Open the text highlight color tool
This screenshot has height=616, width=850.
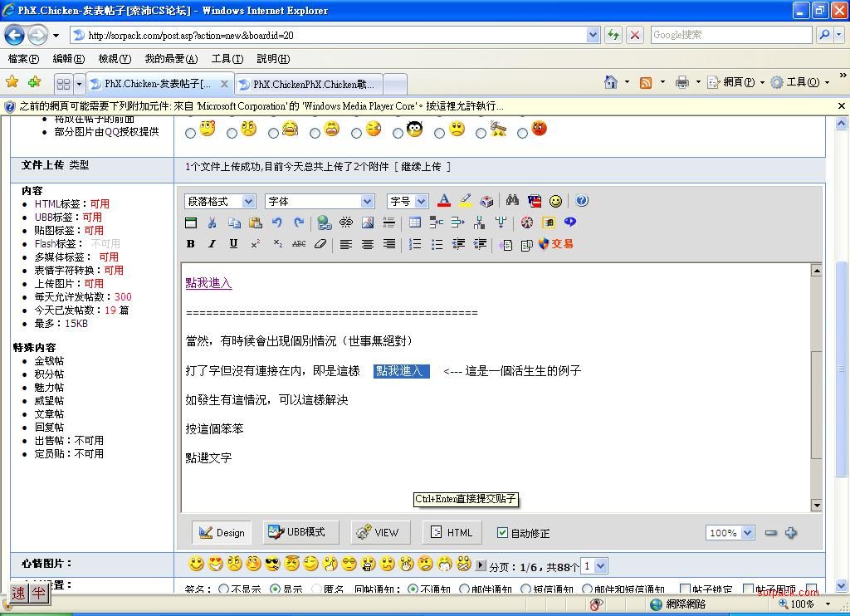coord(465,201)
